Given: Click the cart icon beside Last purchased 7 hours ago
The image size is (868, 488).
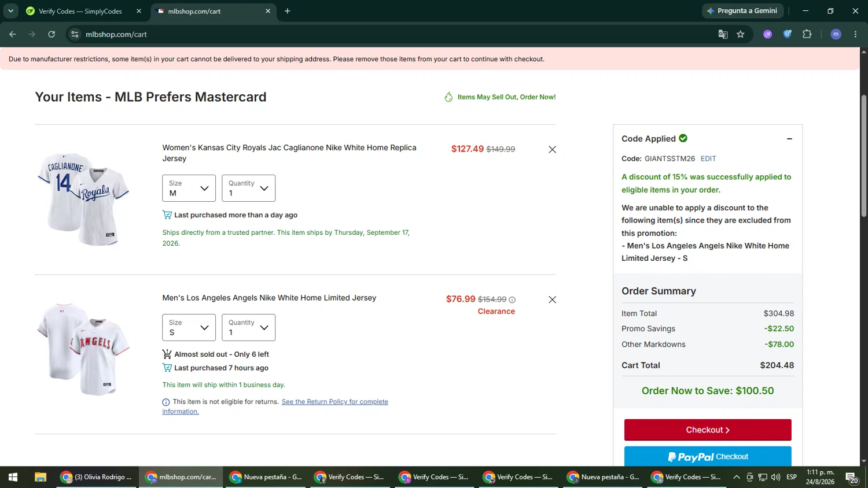Looking at the screenshot, I should [x=167, y=368].
